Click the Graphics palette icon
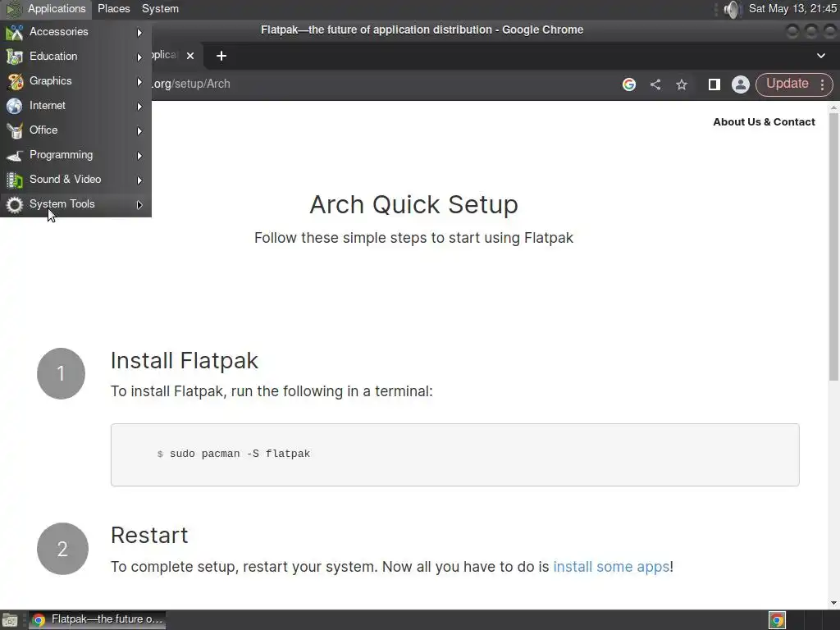840x630 pixels. [15, 81]
